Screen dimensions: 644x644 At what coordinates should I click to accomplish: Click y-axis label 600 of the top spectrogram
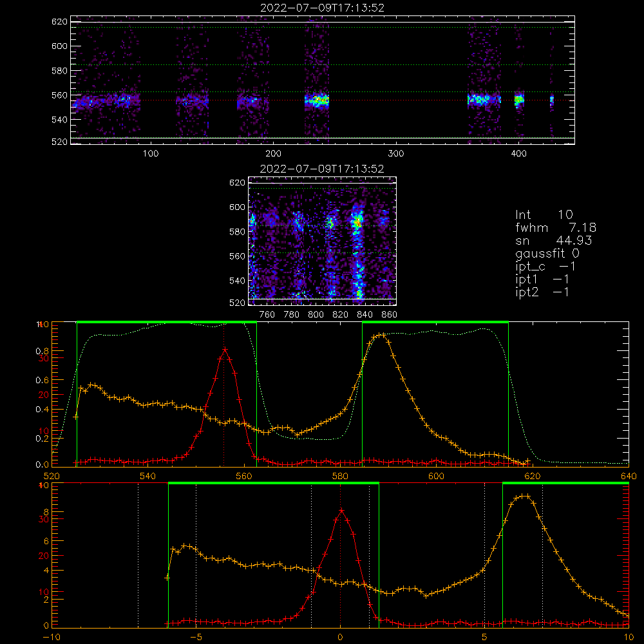[59, 46]
